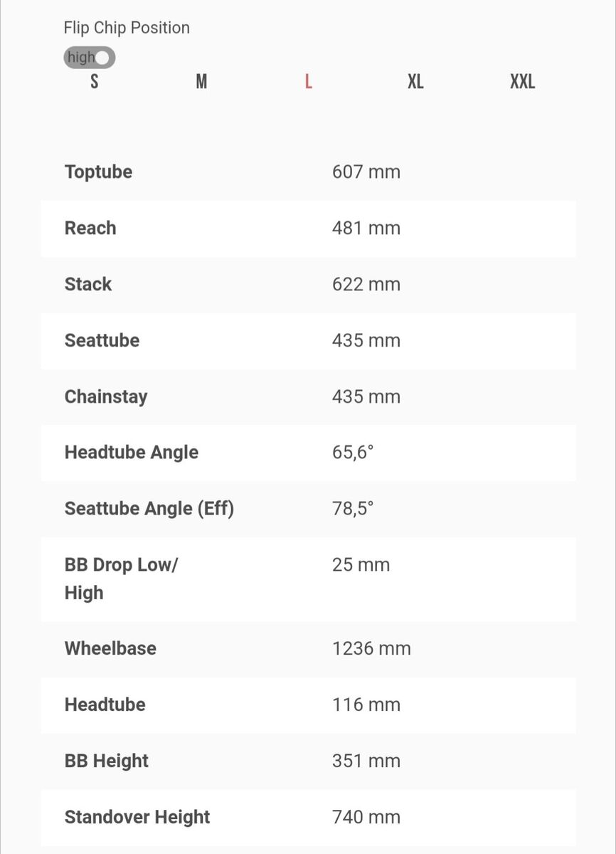
Task: Select frame size S
Action: [95, 82]
